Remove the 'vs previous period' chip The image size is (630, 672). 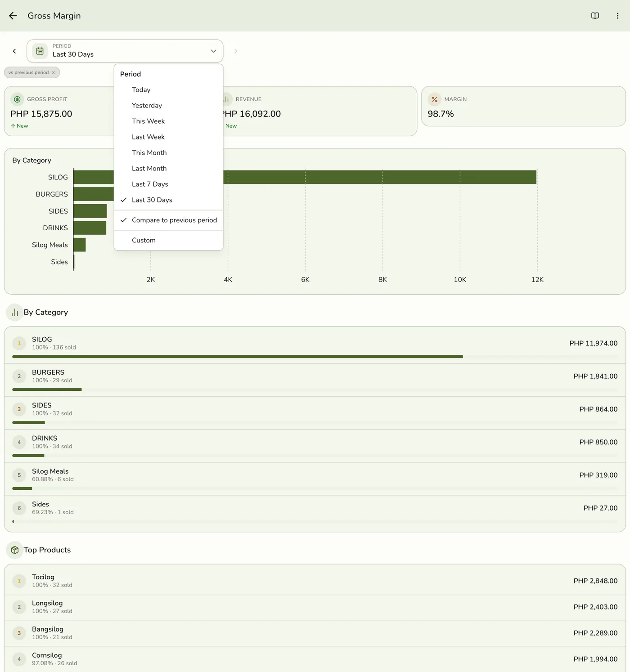(x=53, y=72)
